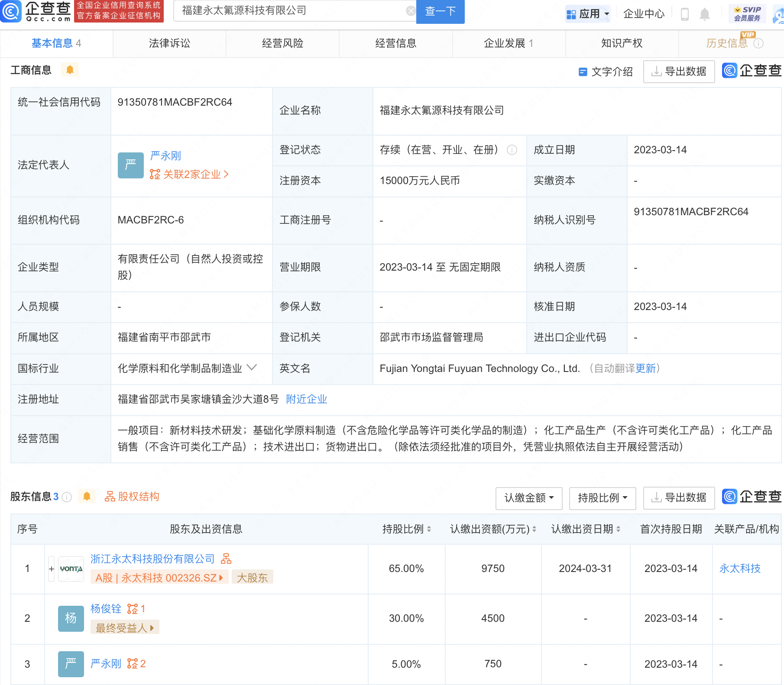Screen dimensions: 784x685
Task: Open the 应用 dropdown menu
Action: coord(588,14)
